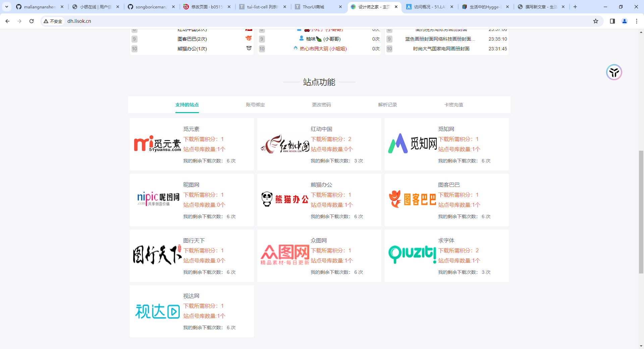Bookmark this page with star icon
The image size is (644, 349).
point(596,21)
